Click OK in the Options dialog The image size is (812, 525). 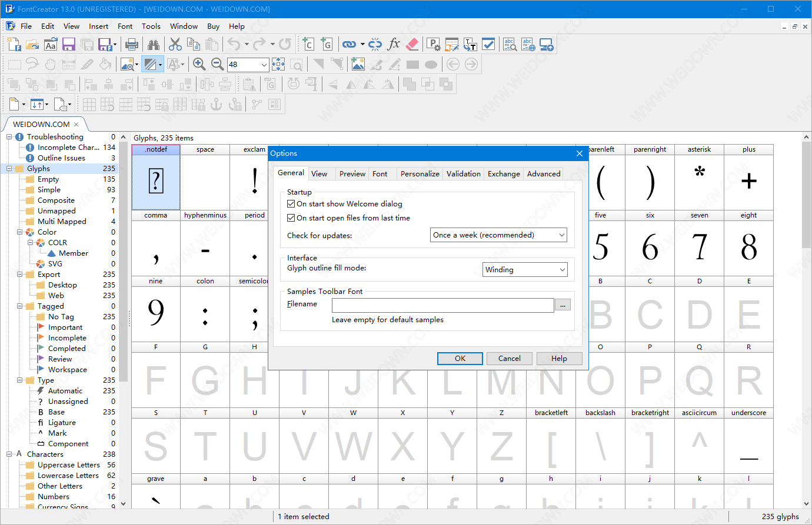coord(460,359)
